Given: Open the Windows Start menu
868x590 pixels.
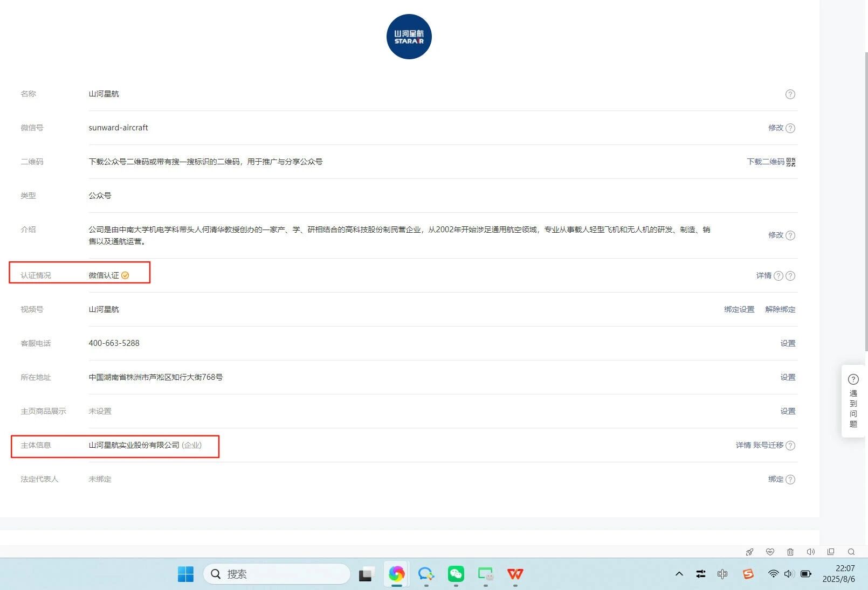Looking at the screenshot, I should [x=185, y=574].
